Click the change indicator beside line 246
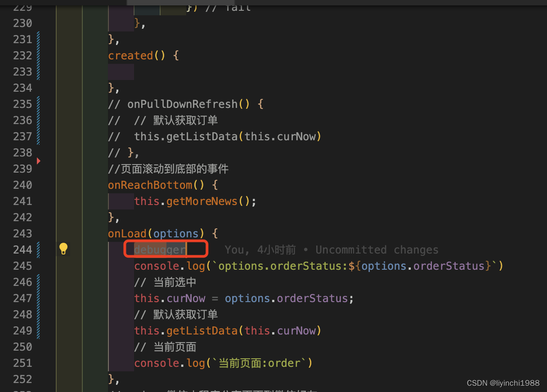547x392 pixels. [38, 282]
